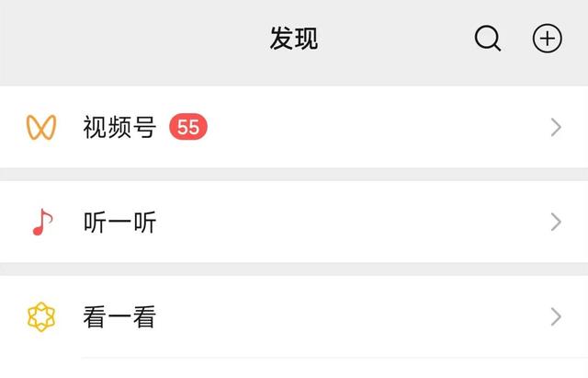Select the 视频号 text label

pos(119,128)
